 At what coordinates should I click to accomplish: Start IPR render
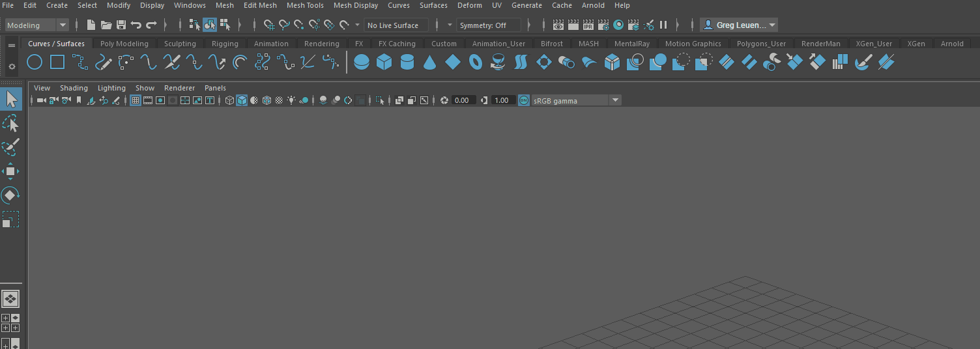(x=588, y=25)
